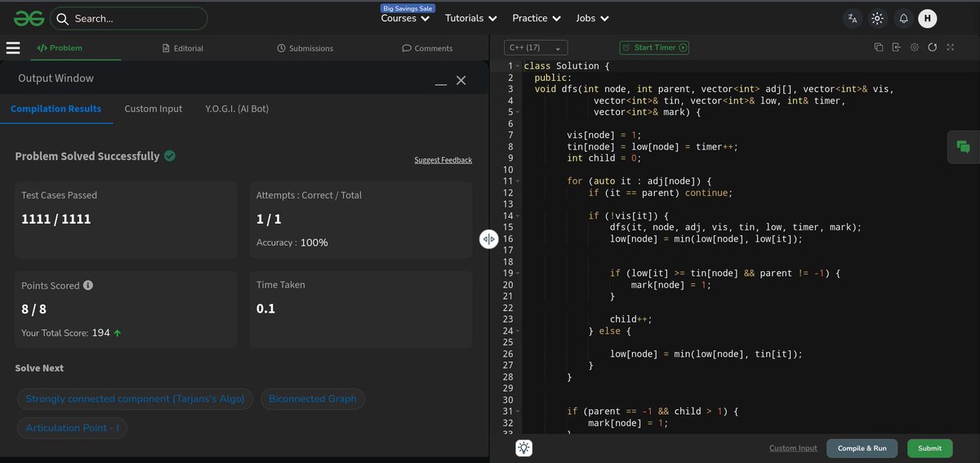Viewport: 980px width, 463px height.
Task: Collapse code fold at line 24
Action: [517, 331]
